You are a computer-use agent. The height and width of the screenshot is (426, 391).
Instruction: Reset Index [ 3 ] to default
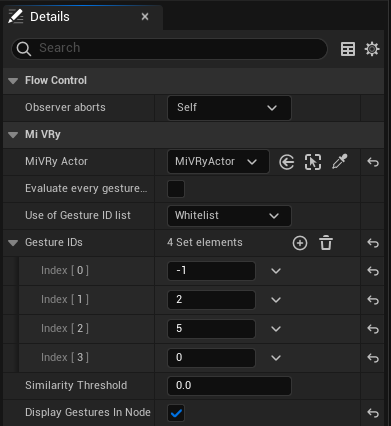click(x=373, y=358)
